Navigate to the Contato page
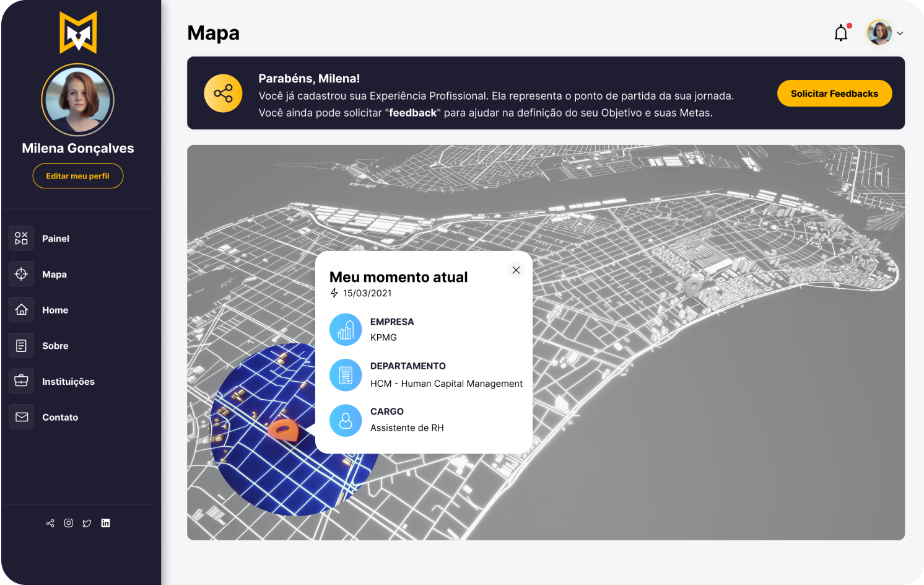The width and height of the screenshot is (924, 585). pos(60,418)
